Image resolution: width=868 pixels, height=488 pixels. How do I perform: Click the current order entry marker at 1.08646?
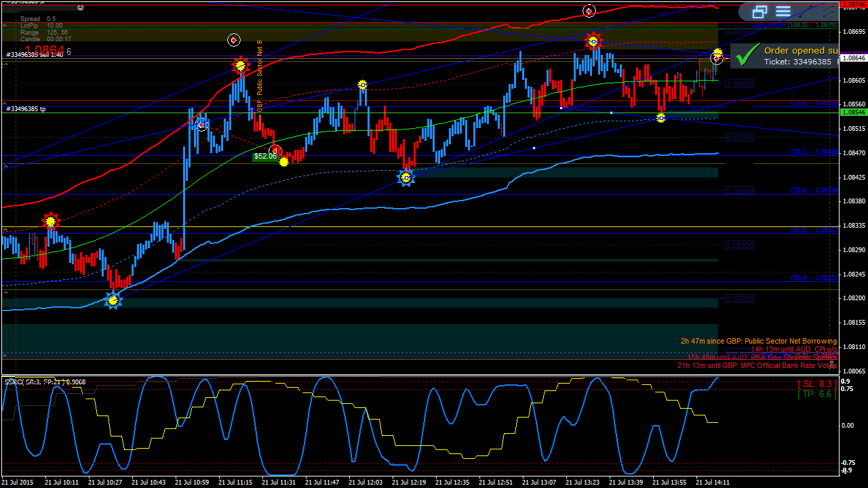point(716,59)
